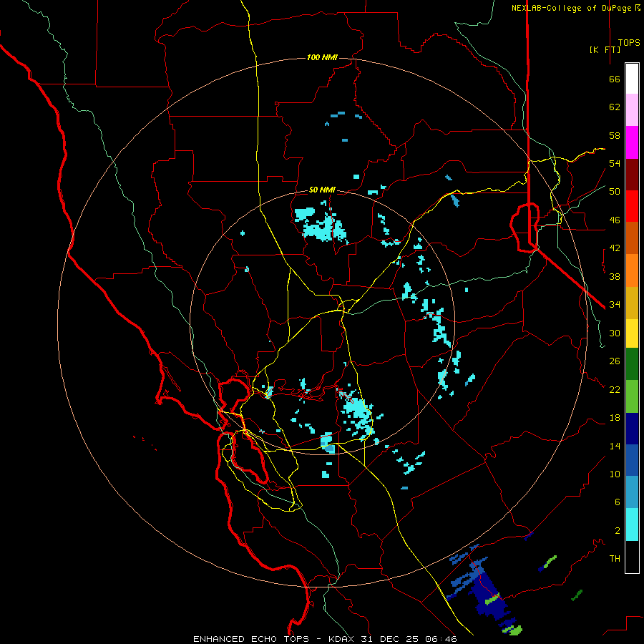Click the legend value 2

click(x=618, y=531)
